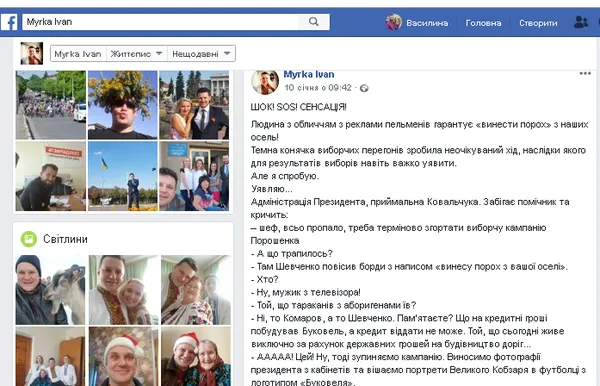600x386 pixels.
Task: Click Myrka Ivan small avatar in sticky header
Action: point(32,54)
